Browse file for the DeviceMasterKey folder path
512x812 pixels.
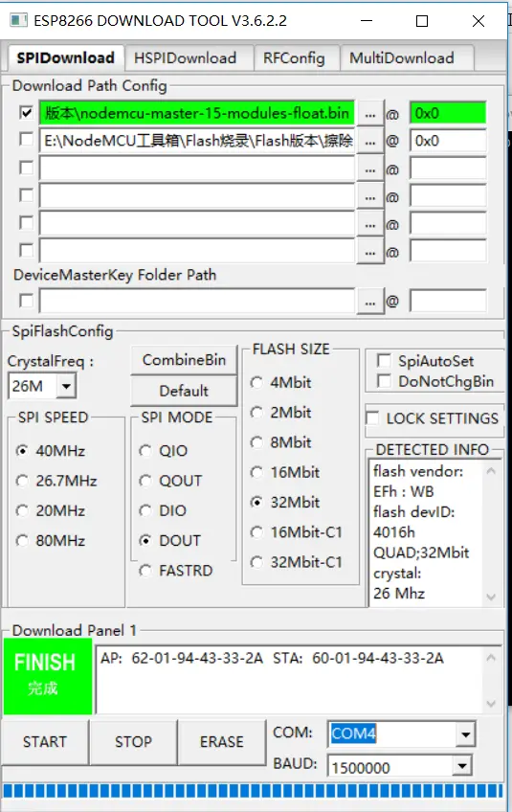369,302
